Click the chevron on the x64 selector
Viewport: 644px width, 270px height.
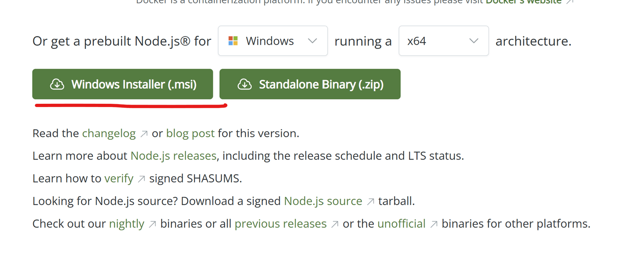(474, 41)
